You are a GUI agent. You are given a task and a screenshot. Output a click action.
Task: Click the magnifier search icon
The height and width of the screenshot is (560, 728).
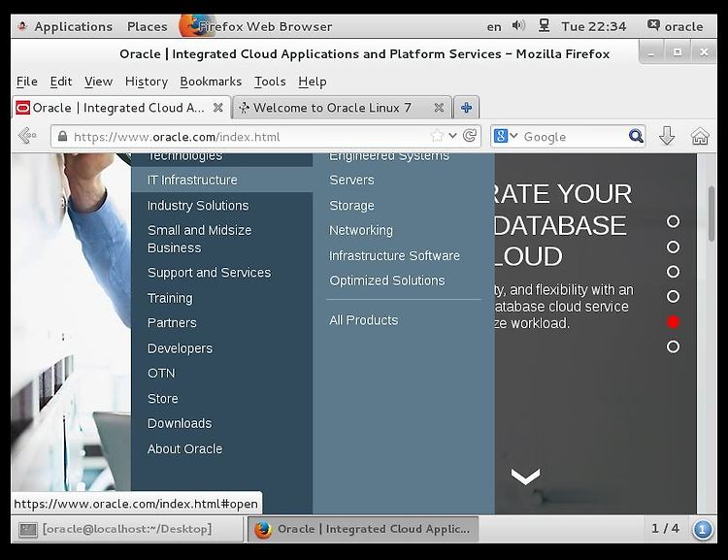click(636, 136)
